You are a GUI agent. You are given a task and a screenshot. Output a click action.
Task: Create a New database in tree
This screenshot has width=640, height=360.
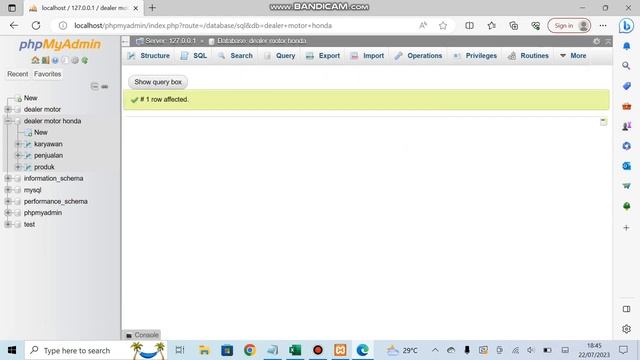[31, 98]
